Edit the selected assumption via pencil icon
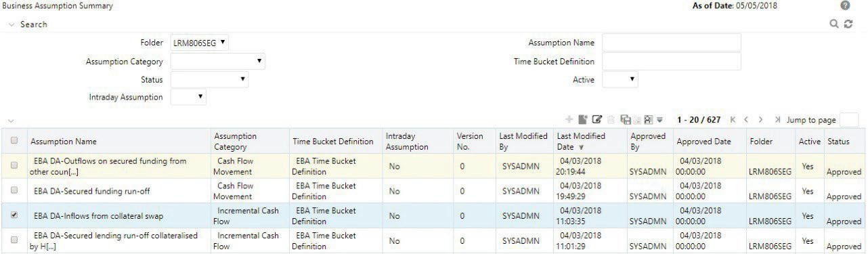This screenshot has width=868, height=254. pyautogui.click(x=597, y=120)
